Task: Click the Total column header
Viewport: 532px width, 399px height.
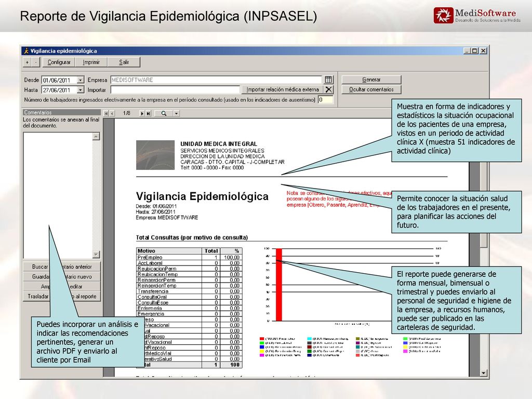Action: tap(211, 251)
